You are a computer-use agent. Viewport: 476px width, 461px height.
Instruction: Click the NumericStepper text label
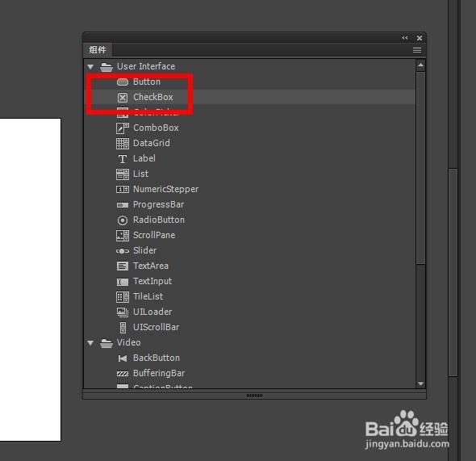pos(165,189)
